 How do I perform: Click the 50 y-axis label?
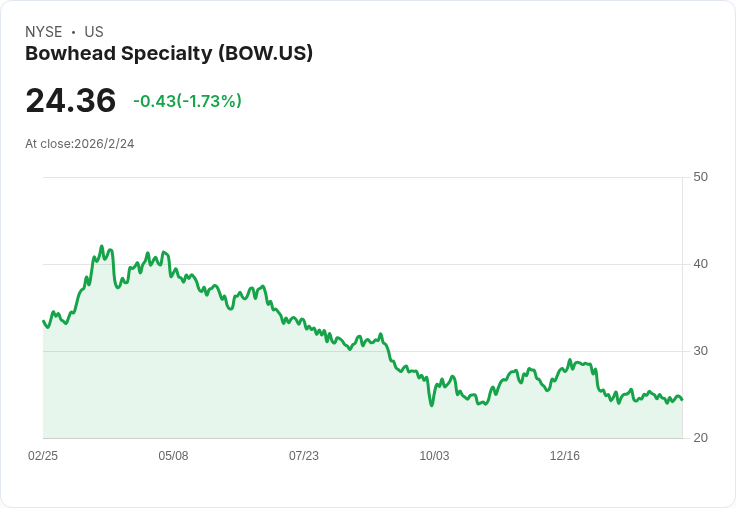pyautogui.click(x=700, y=177)
